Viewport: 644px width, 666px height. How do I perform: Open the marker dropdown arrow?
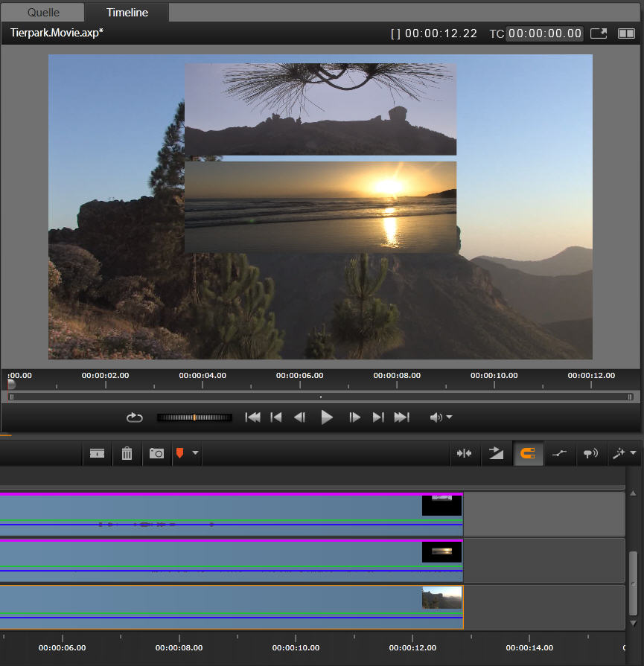pyautogui.click(x=195, y=453)
